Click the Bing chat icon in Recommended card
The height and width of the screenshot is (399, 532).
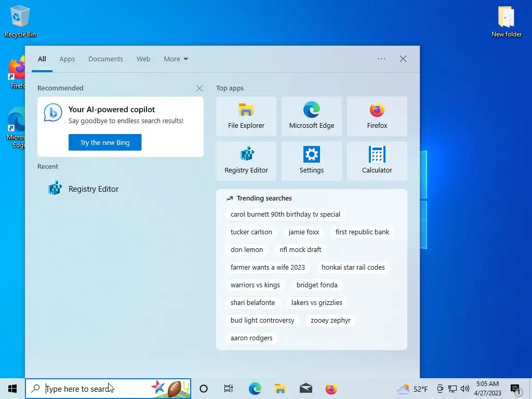tap(53, 113)
